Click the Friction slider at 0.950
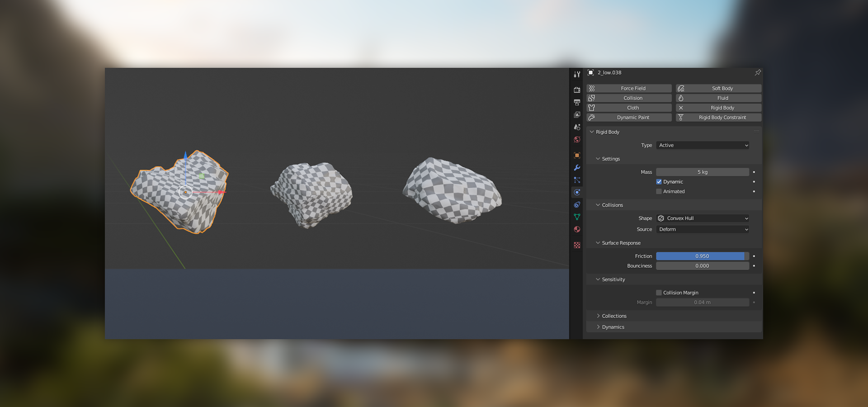Screen dimensions: 868x407 tap(703, 256)
